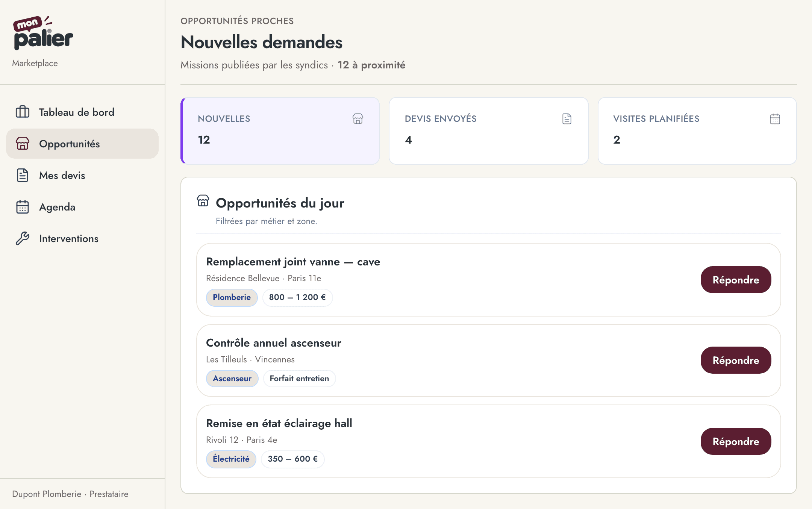Click the Interventions wrench icon

[x=23, y=238]
